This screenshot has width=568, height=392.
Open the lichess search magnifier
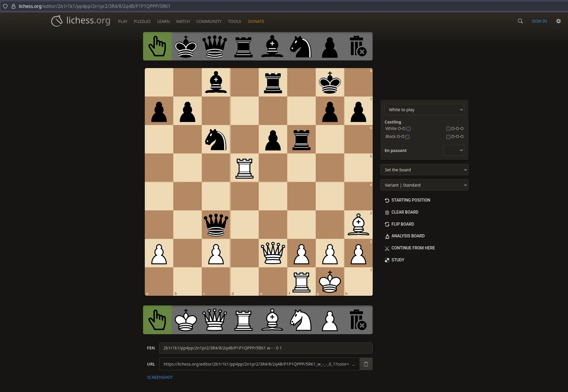520,21
